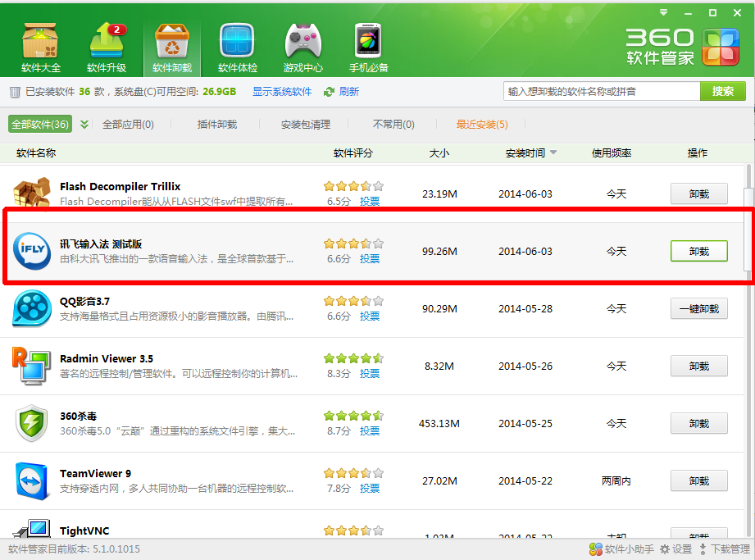Sort by 软件名称 column header
The width and height of the screenshot is (755, 560).
coord(36,153)
